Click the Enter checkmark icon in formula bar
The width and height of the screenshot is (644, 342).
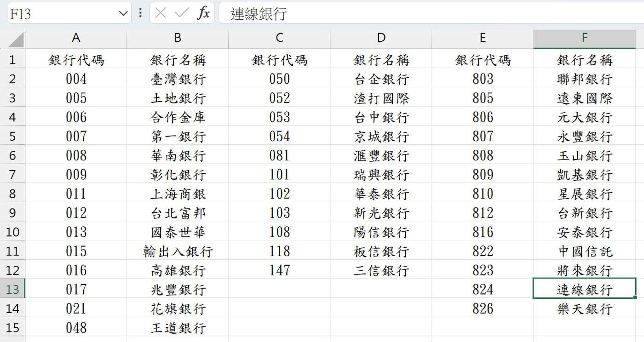pos(182,13)
